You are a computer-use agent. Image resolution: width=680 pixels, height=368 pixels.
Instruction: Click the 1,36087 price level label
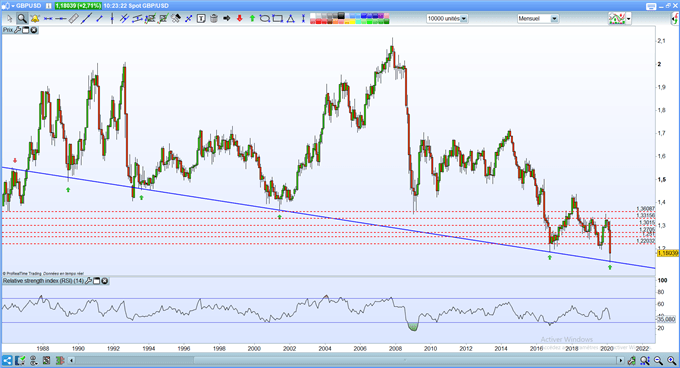pos(646,208)
